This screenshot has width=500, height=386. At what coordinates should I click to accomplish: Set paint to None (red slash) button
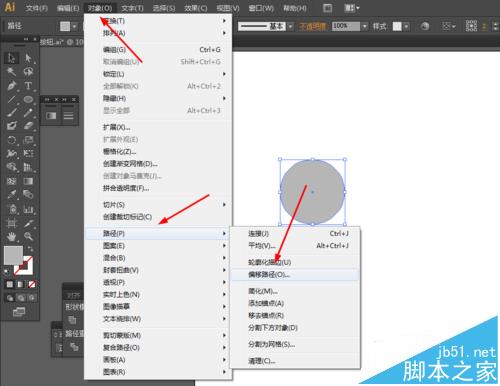pyautogui.click(x=32, y=284)
